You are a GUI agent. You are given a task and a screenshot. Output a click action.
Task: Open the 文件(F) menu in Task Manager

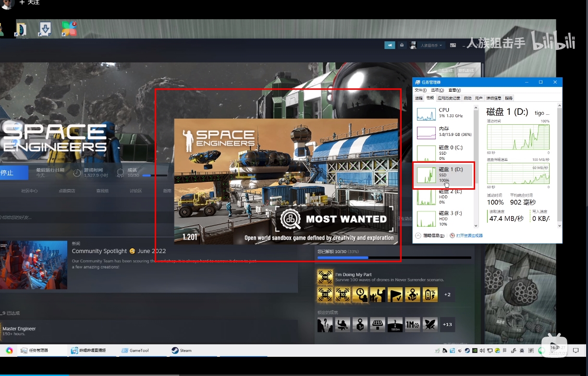[x=420, y=90]
